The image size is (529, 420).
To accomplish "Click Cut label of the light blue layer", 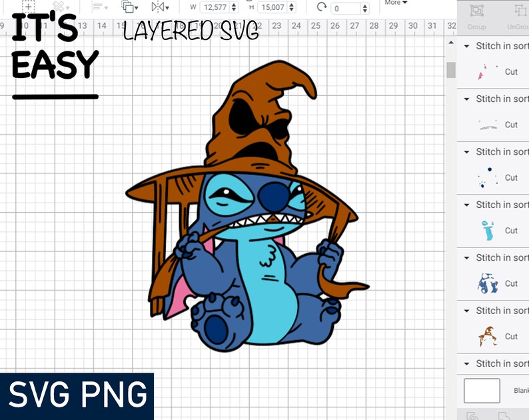I will click(x=511, y=231).
